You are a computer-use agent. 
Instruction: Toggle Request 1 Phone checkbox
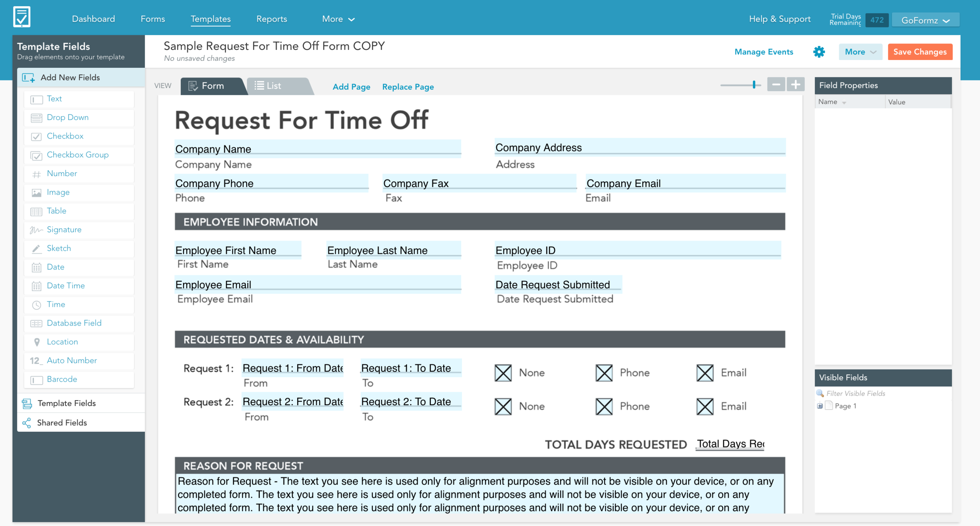point(604,373)
